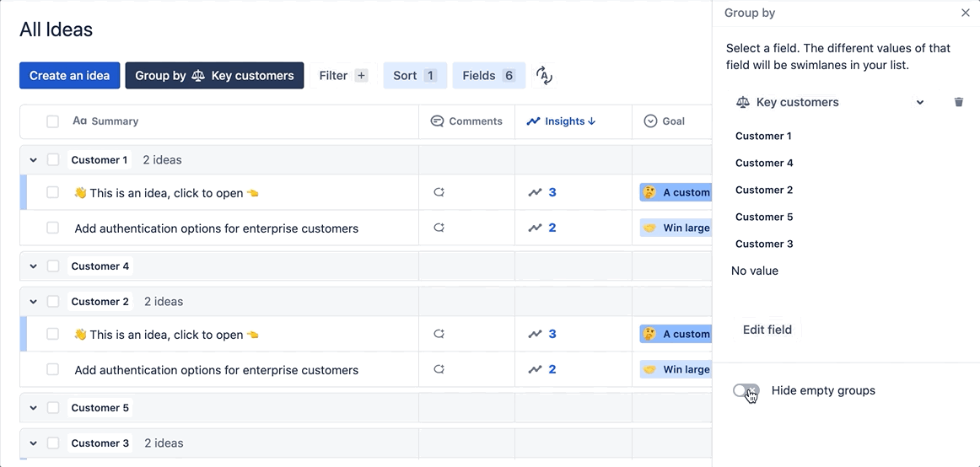Check the Customer 1 group checkbox
Viewport: 980px width, 467px height.
[52, 160]
